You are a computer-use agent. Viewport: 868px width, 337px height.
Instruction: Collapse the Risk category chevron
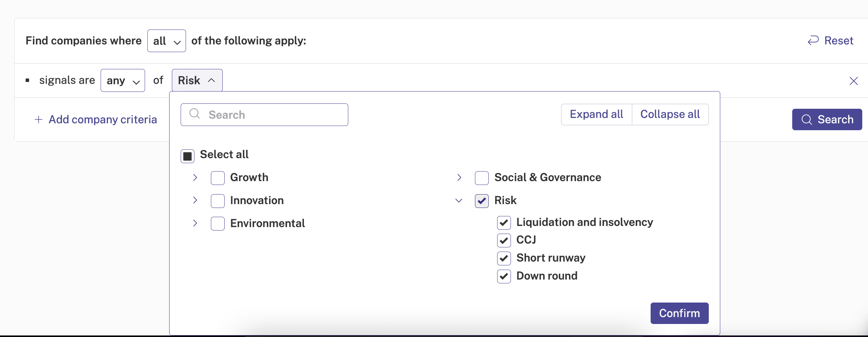[459, 200]
